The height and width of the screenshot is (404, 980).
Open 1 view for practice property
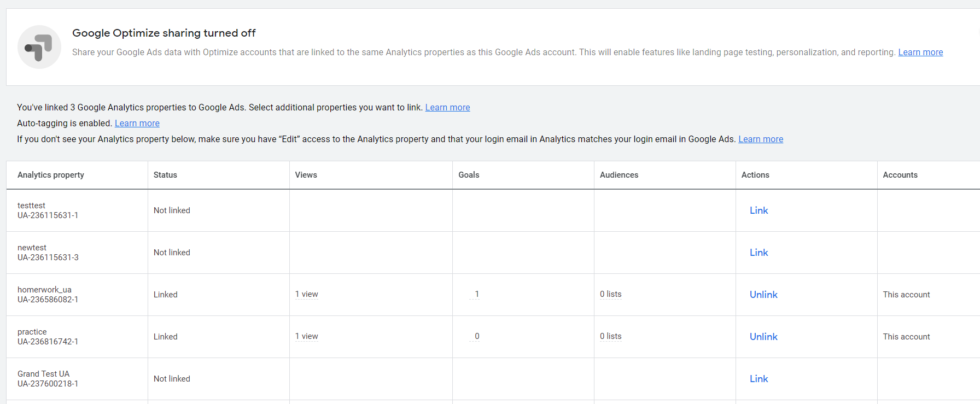click(x=306, y=336)
